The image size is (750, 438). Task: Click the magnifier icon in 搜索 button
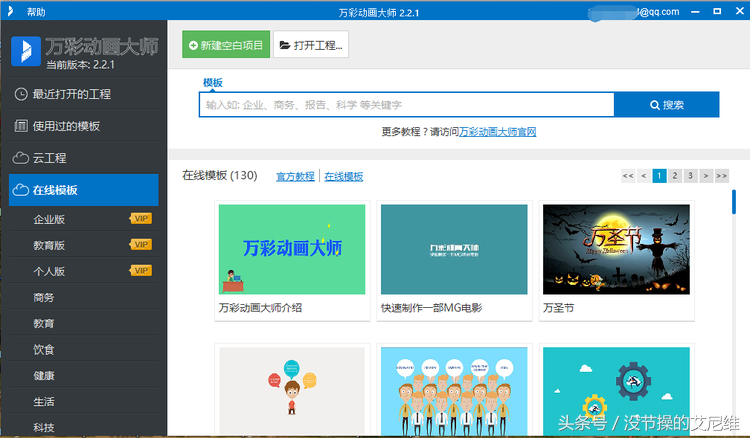coord(655,105)
